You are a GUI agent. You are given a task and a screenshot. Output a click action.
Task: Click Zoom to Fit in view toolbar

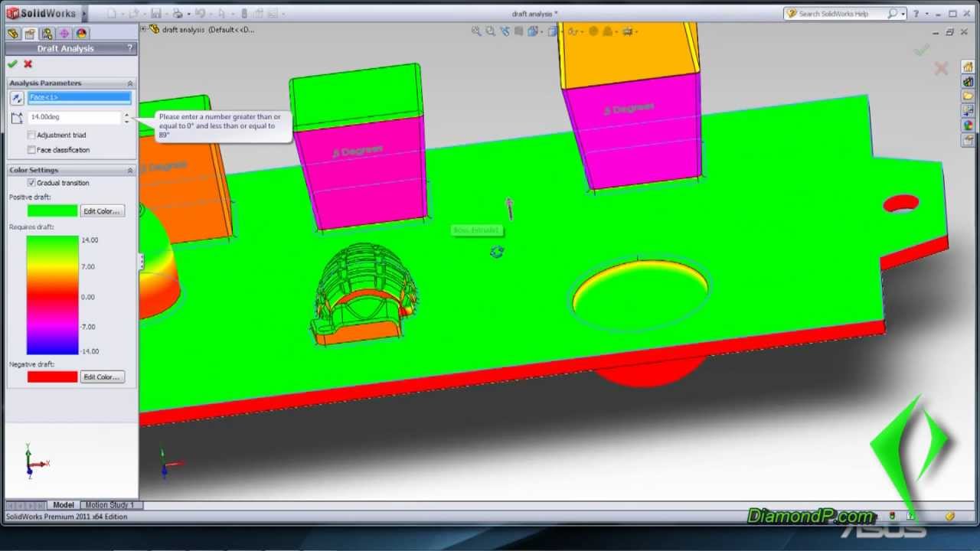pyautogui.click(x=476, y=31)
